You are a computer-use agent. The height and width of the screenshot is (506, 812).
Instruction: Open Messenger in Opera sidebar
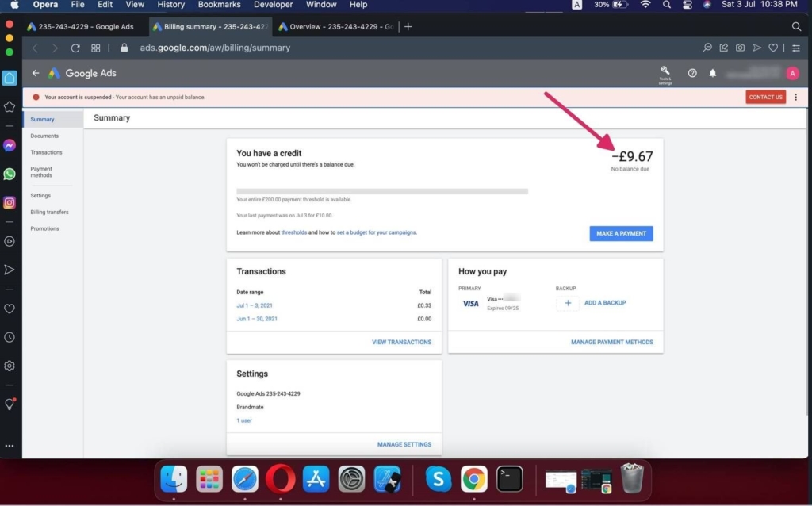10,146
